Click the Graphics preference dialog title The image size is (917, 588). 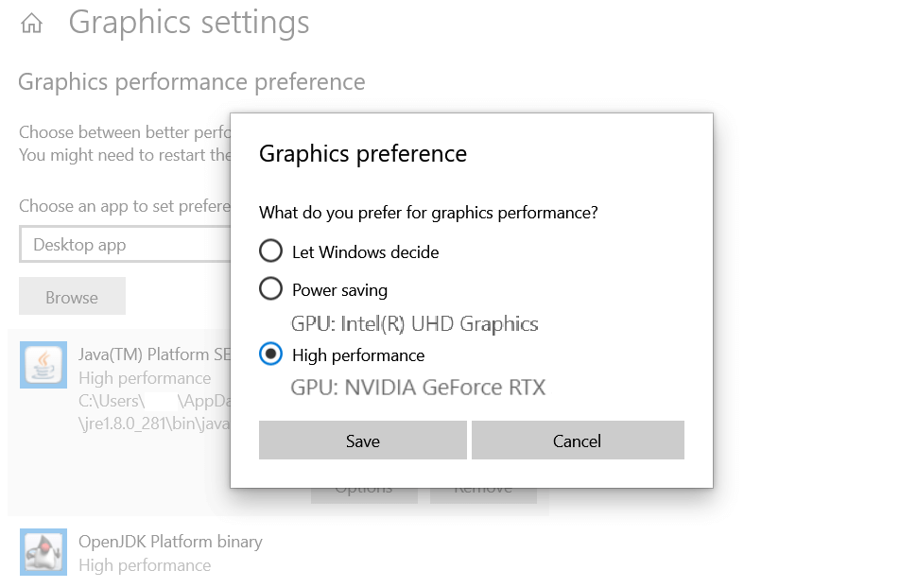tap(363, 153)
